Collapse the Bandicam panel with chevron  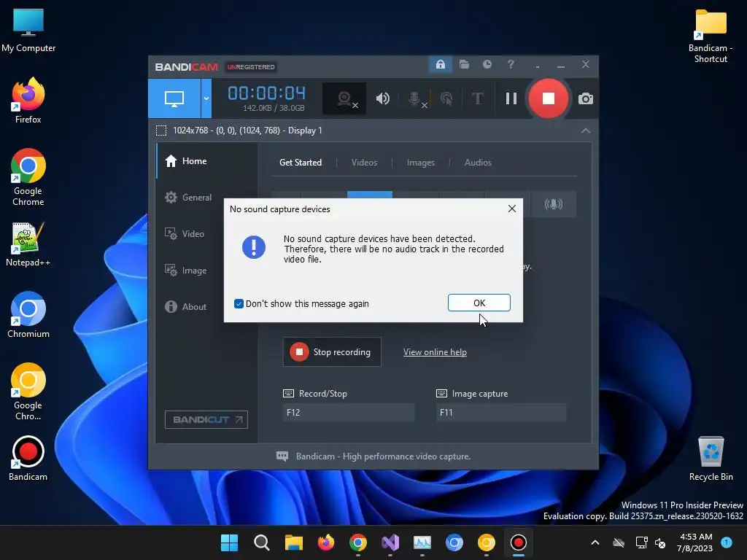[586, 131]
